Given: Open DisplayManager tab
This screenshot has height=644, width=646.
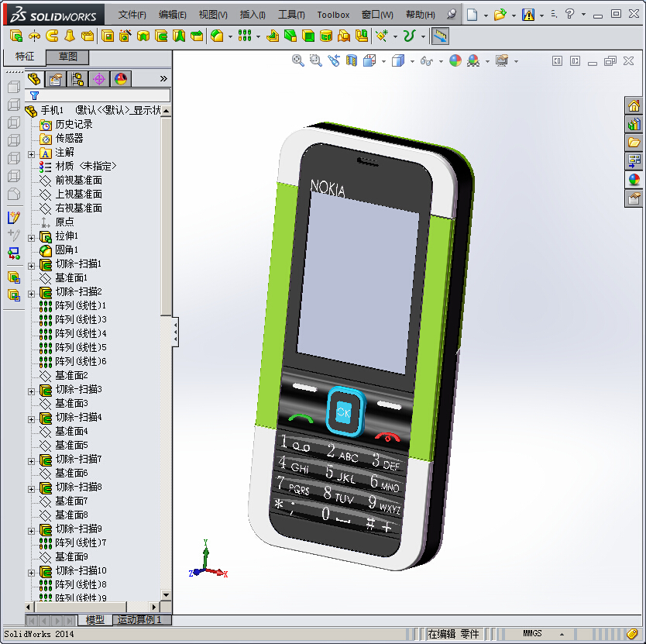Looking at the screenshot, I should pos(121,79).
